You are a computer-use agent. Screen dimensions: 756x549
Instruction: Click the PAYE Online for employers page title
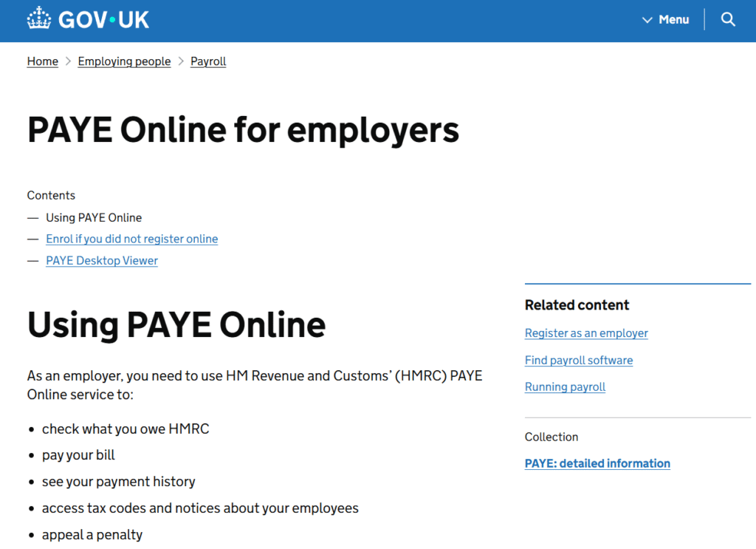(242, 130)
